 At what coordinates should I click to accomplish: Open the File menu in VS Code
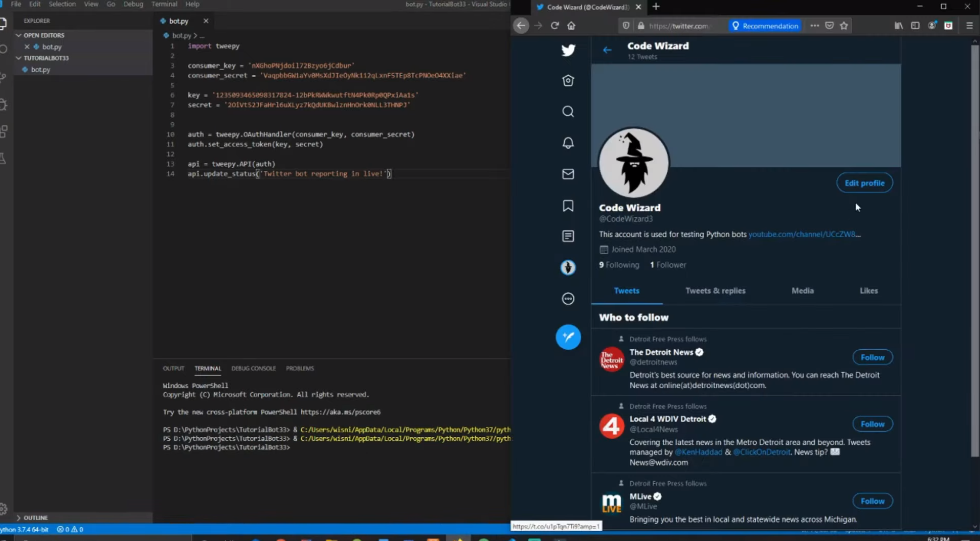[16, 4]
